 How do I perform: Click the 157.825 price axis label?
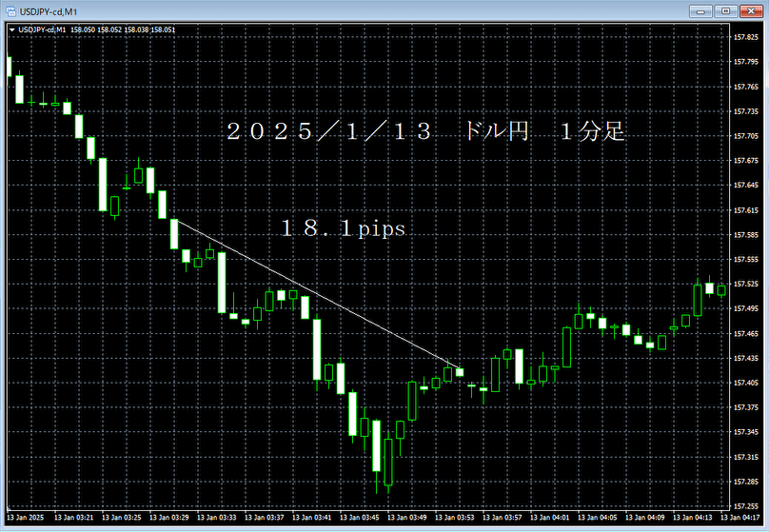click(745, 37)
